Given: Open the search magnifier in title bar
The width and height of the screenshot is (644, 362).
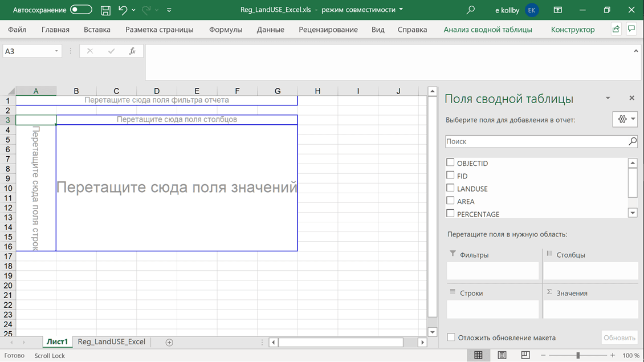Looking at the screenshot, I should coord(471,10).
